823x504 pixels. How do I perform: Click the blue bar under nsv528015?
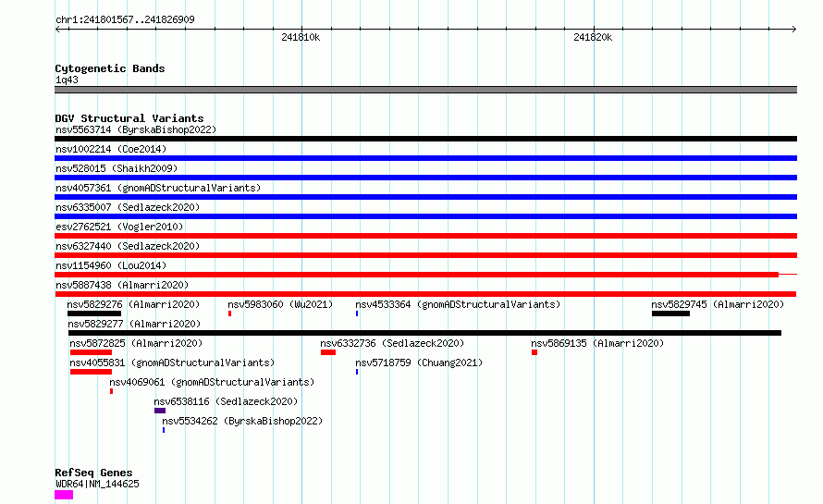pyautogui.click(x=425, y=178)
